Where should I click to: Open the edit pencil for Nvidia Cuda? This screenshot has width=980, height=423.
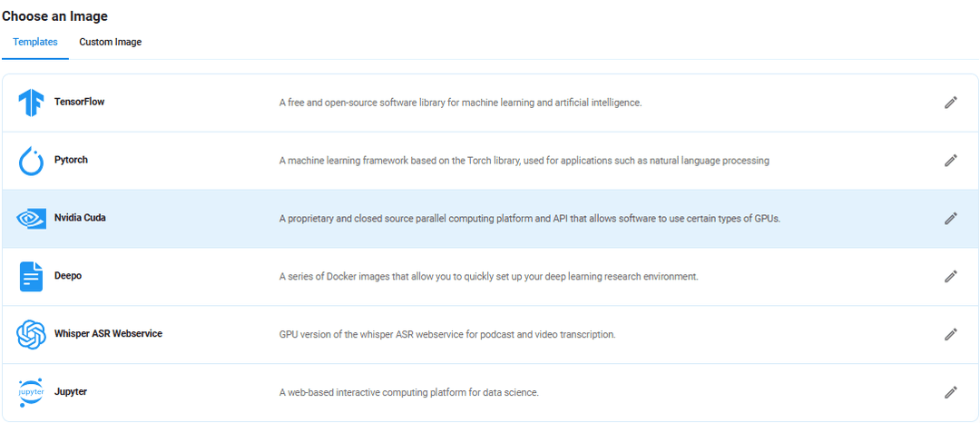point(951,219)
